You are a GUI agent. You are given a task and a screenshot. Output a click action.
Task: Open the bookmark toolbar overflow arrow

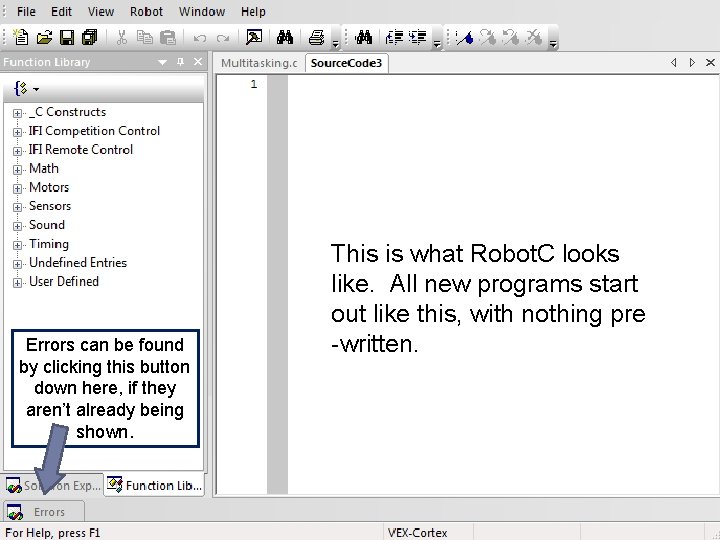click(x=553, y=44)
